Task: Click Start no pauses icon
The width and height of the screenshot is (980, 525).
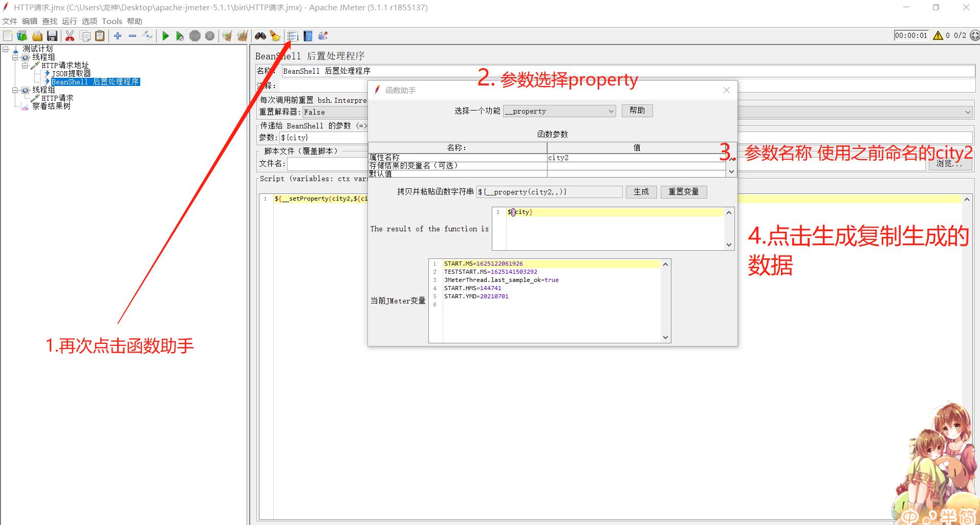Action: point(180,36)
